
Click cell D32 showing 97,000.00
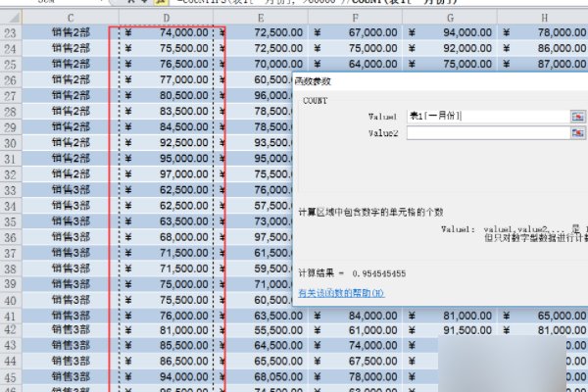pyautogui.click(x=167, y=174)
